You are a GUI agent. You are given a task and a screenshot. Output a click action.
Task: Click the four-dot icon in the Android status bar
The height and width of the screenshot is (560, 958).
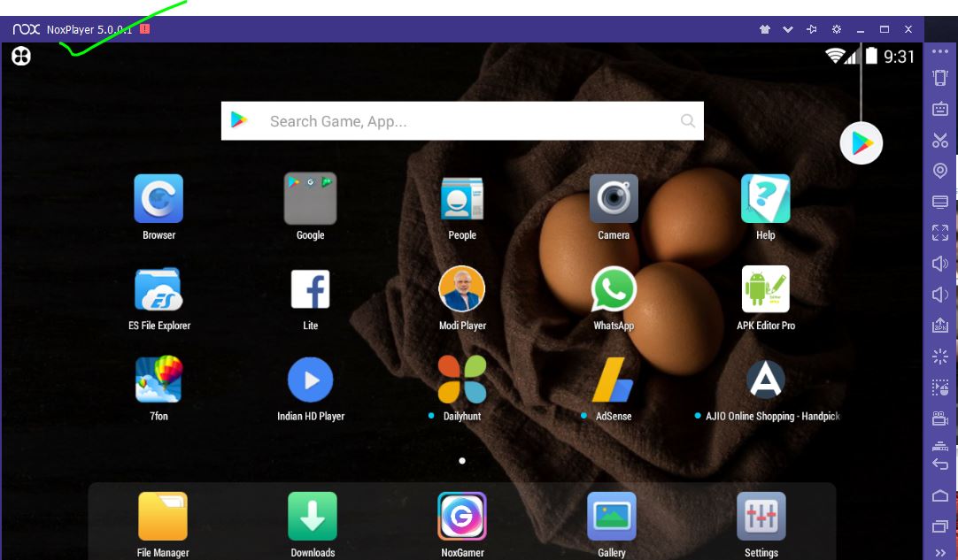pyautogui.click(x=20, y=57)
